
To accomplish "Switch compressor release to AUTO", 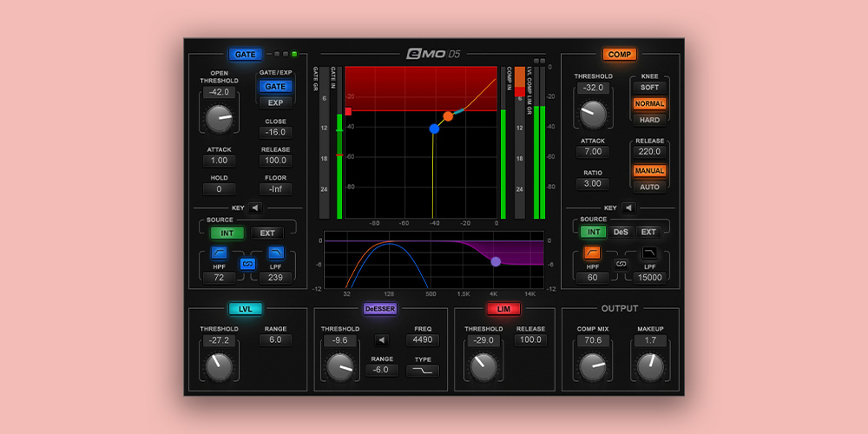I will (649, 187).
